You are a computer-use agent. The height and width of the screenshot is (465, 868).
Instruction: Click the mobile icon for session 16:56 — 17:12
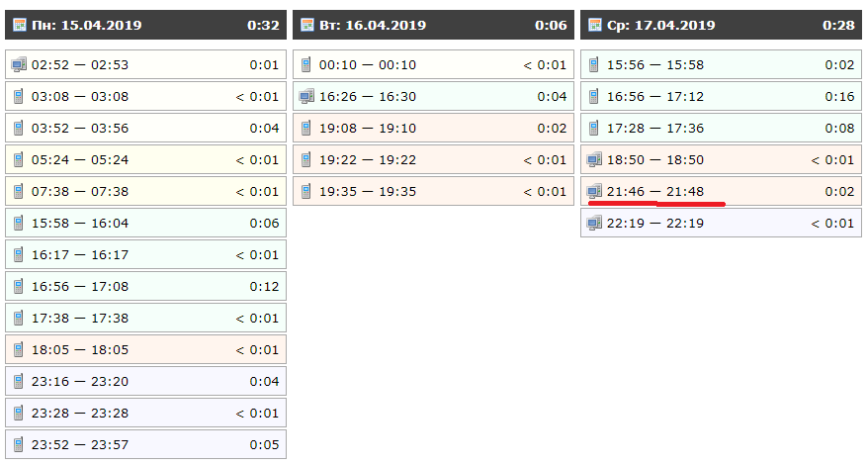click(594, 96)
